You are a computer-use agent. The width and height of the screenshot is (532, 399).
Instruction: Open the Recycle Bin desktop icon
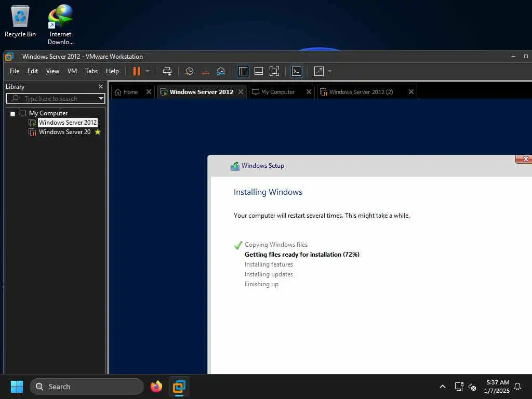(20, 21)
